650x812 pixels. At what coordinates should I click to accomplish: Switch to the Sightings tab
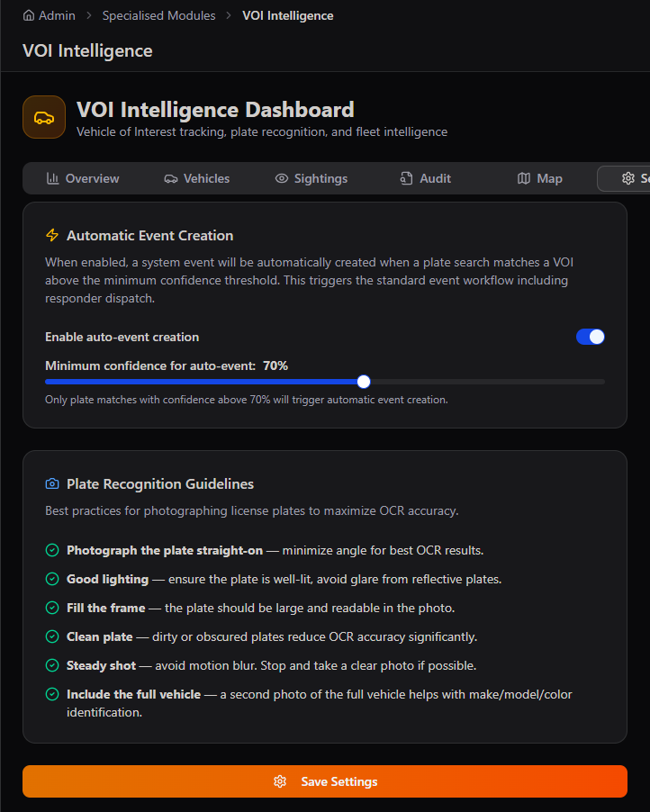pos(311,178)
